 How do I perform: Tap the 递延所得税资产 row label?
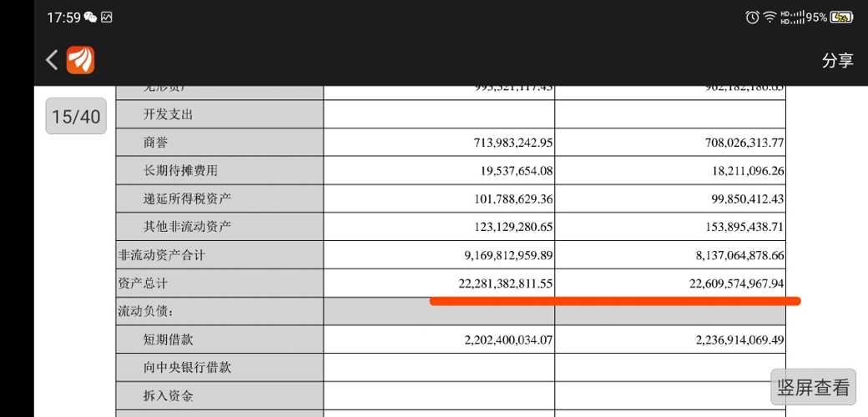click(187, 199)
